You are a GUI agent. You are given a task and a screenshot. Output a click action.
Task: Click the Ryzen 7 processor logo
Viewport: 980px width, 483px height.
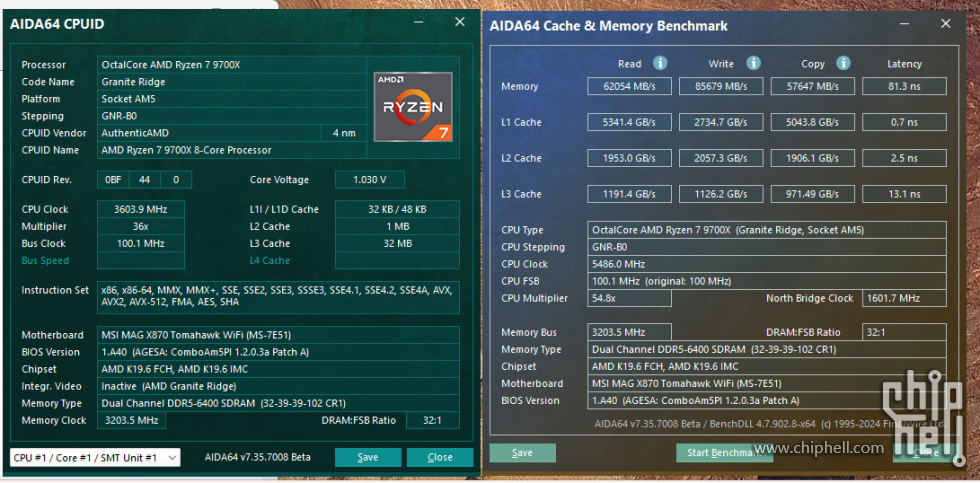[412, 106]
